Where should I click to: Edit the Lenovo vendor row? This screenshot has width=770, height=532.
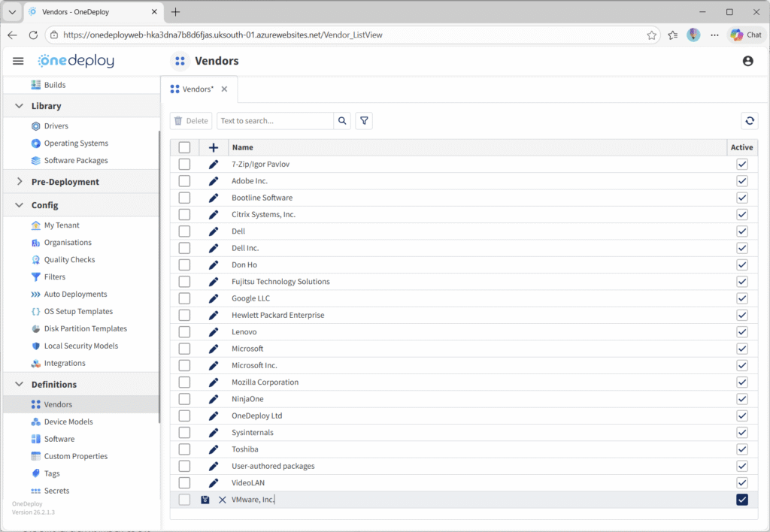coord(213,332)
